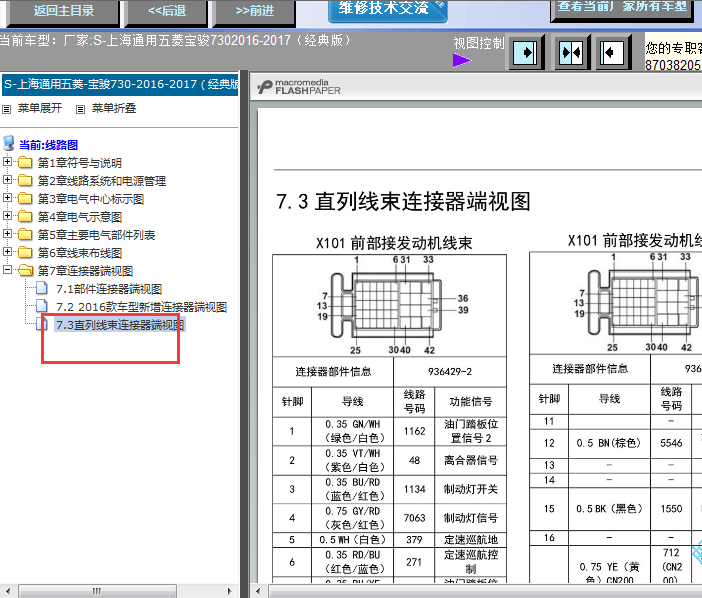Click document viewer scroll-left arrow
The height and width of the screenshot is (598, 702).
pos(258,591)
